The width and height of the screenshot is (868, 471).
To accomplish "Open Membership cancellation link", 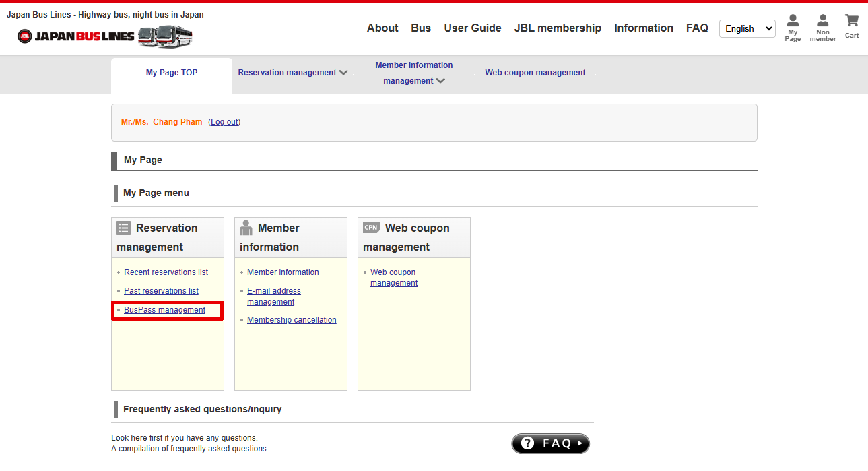I will pos(292,320).
